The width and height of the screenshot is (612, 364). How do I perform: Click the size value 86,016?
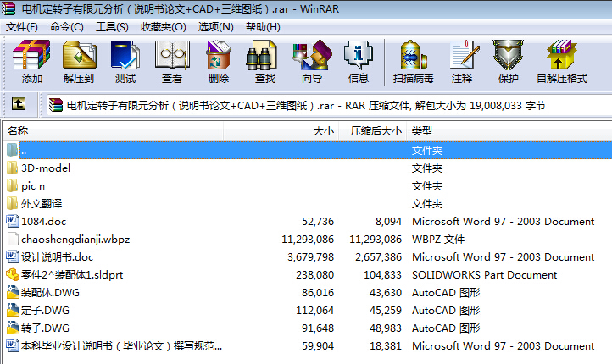318,293
